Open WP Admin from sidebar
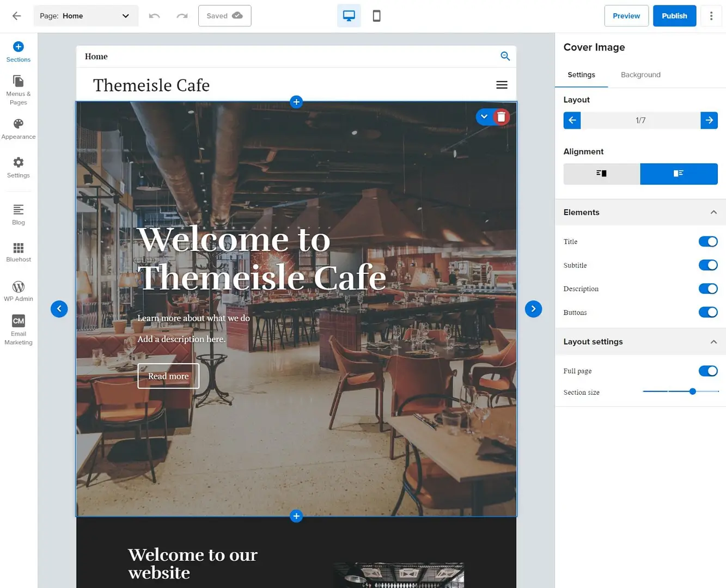Viewport: 726px width, 588px height. click(19, 291)
